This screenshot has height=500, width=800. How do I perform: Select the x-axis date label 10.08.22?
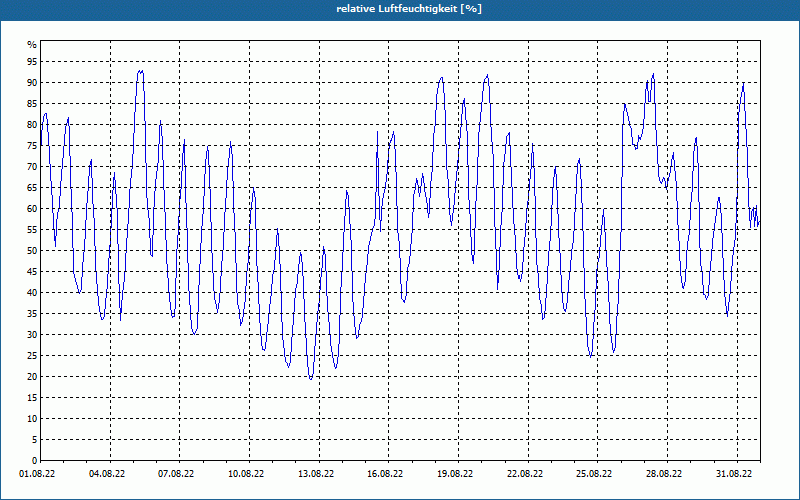coord(246,474)
